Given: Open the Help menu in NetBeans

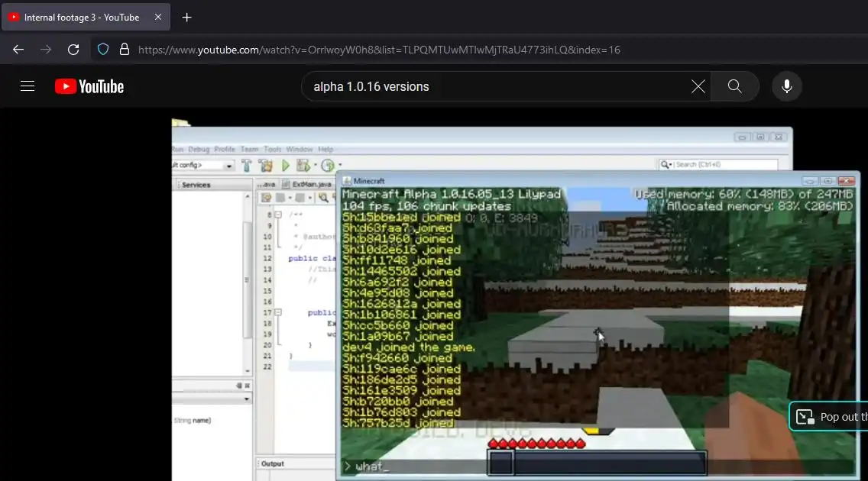Looking at the screenshot, I should 325,150.
